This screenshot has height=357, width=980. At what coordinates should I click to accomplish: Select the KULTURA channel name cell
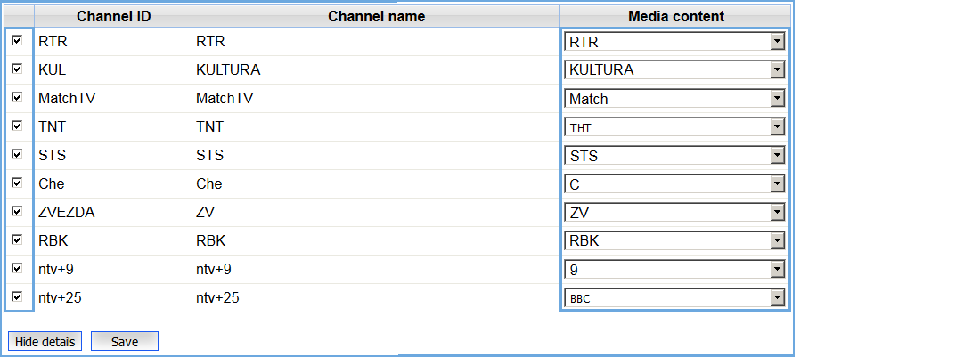[x=376, y=70]
